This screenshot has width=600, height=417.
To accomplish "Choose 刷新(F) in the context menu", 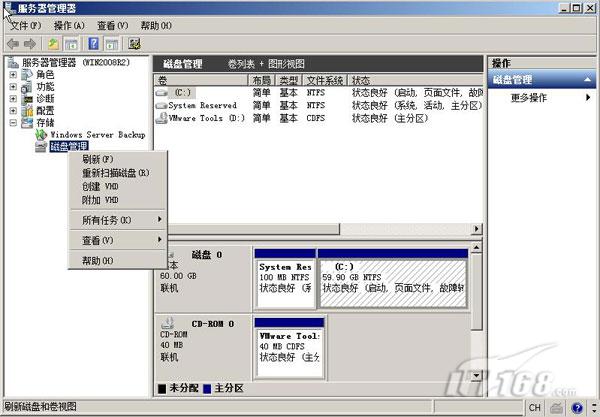I will click(117, 159).
